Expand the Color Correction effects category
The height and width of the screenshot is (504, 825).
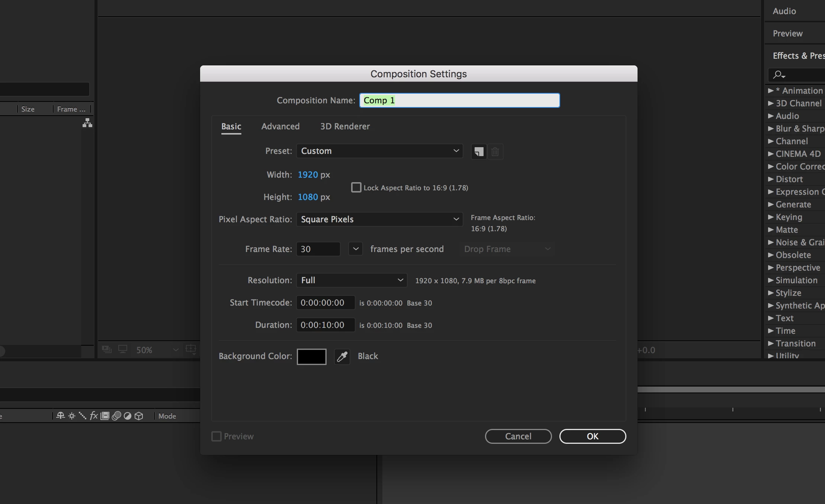[771, 167]
